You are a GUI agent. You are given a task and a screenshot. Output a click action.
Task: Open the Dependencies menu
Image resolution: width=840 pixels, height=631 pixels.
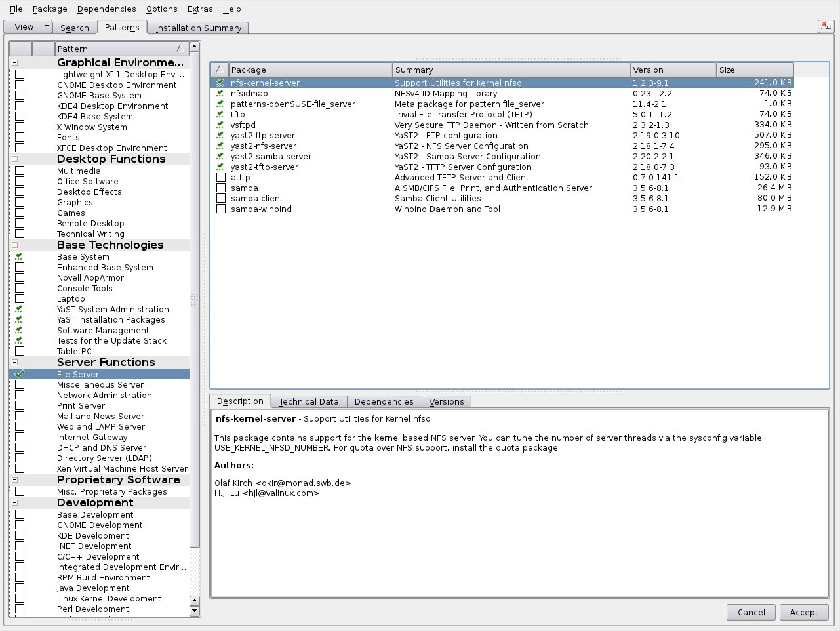(x=106, y=9)
